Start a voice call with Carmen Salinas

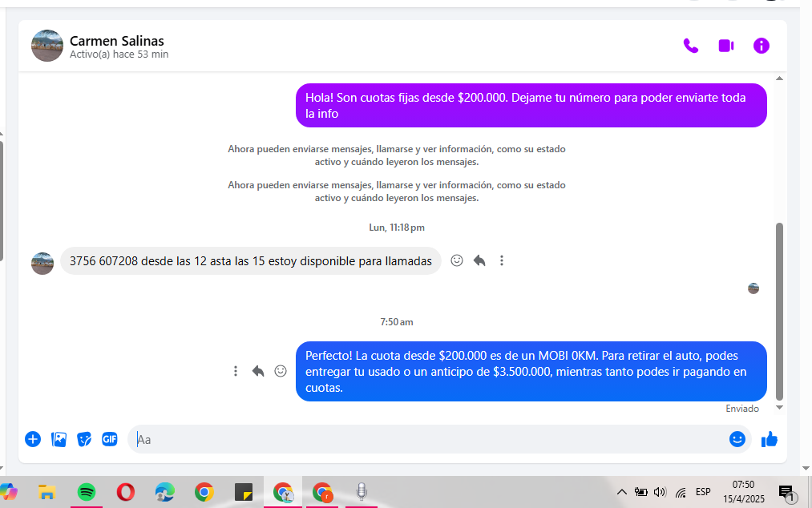point(691,46)
